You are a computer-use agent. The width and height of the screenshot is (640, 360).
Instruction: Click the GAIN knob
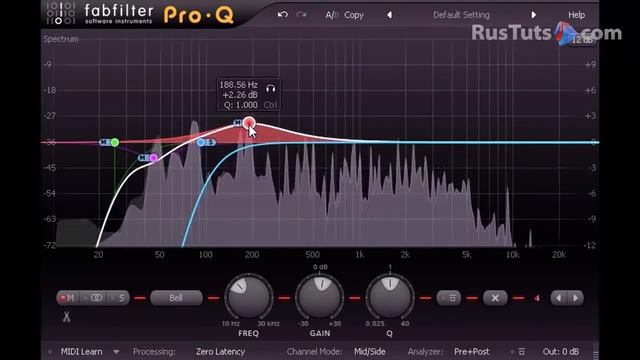[x=320, y=298]
